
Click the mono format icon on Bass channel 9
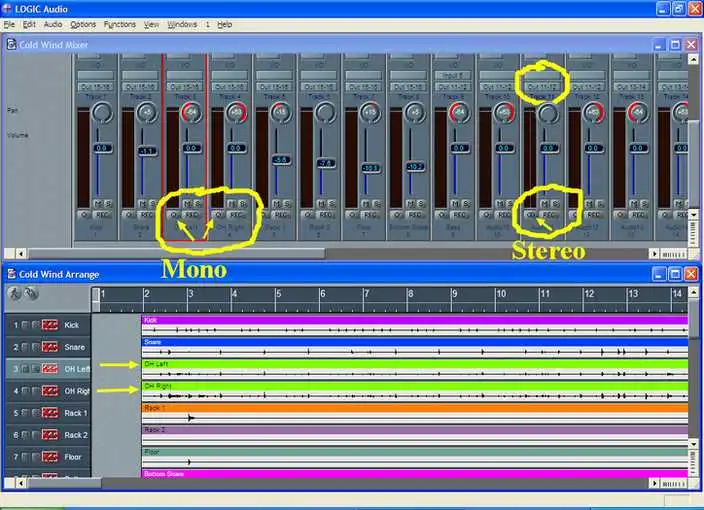point(442,215)
